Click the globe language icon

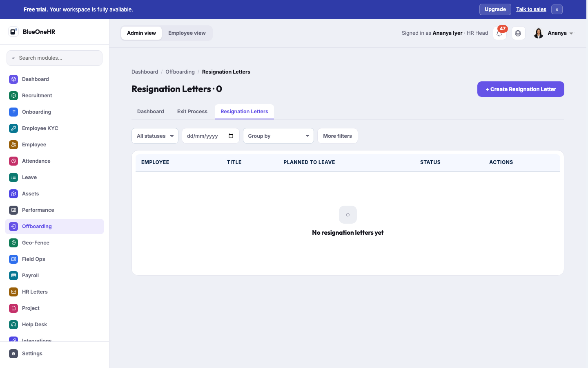[x=518, y=33]
